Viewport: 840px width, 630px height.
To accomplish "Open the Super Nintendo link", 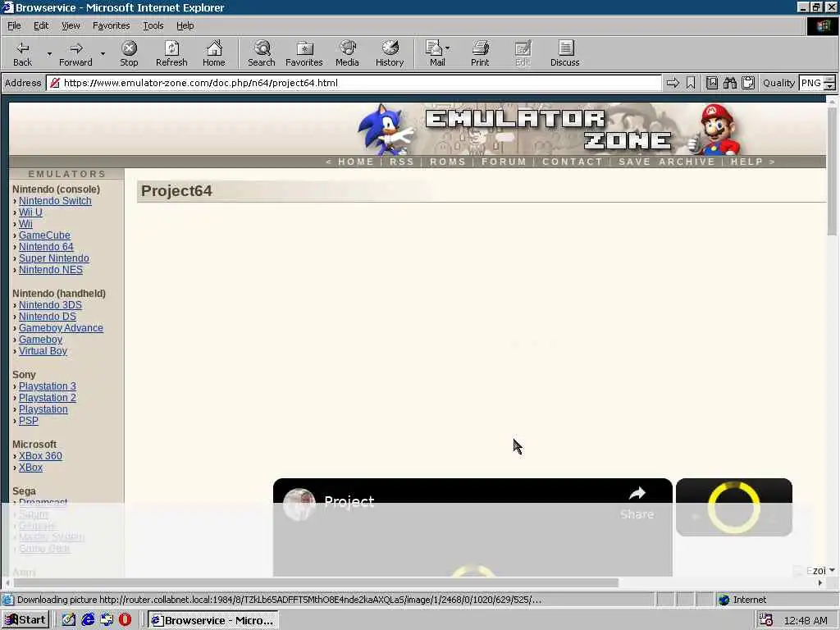I will 54,258.
